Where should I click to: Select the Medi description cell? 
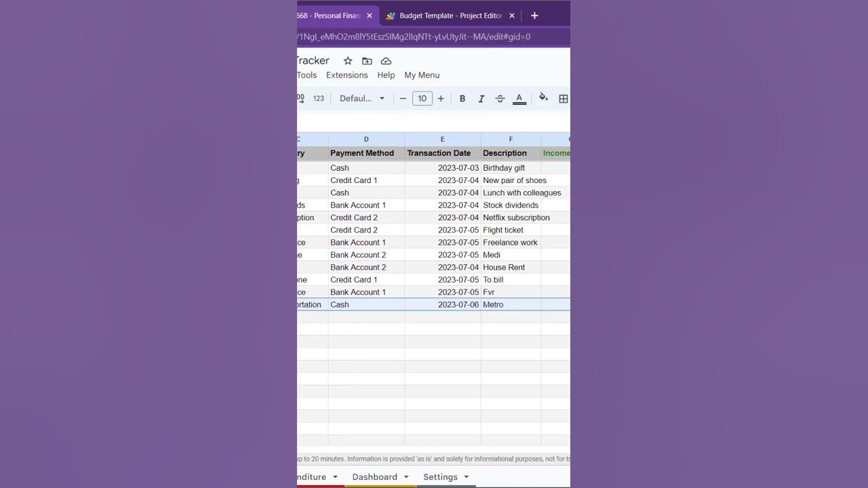point(511,255)
